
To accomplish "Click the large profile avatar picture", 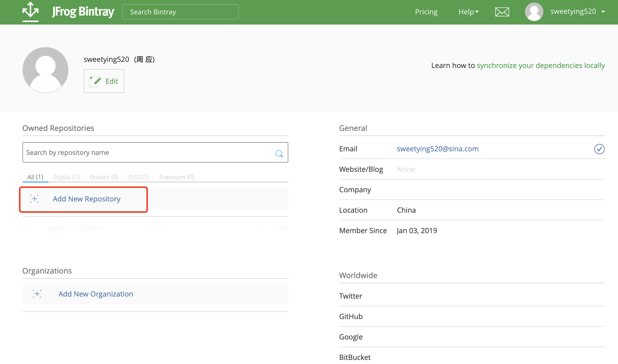I will point(45,70).
